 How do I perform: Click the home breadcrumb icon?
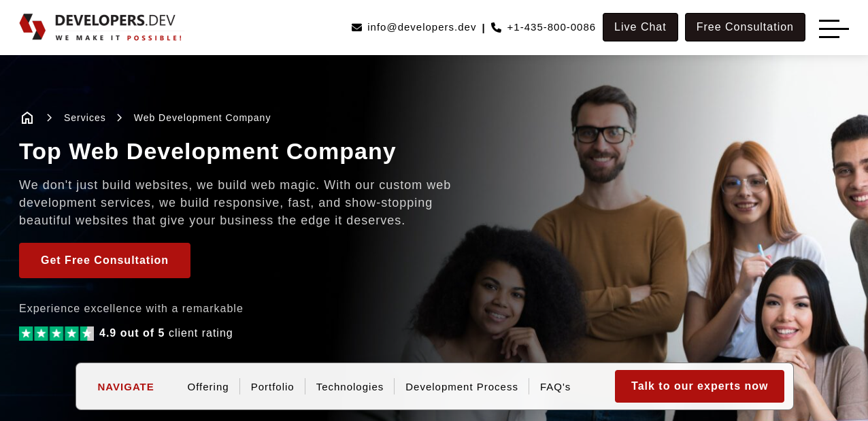pos(27,118)
